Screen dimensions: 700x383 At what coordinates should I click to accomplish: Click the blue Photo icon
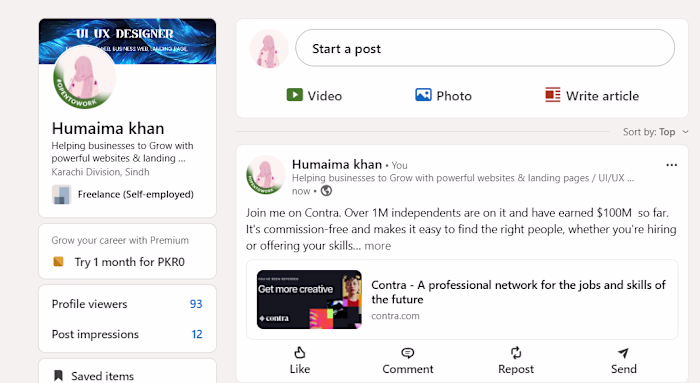pos(423,95)
